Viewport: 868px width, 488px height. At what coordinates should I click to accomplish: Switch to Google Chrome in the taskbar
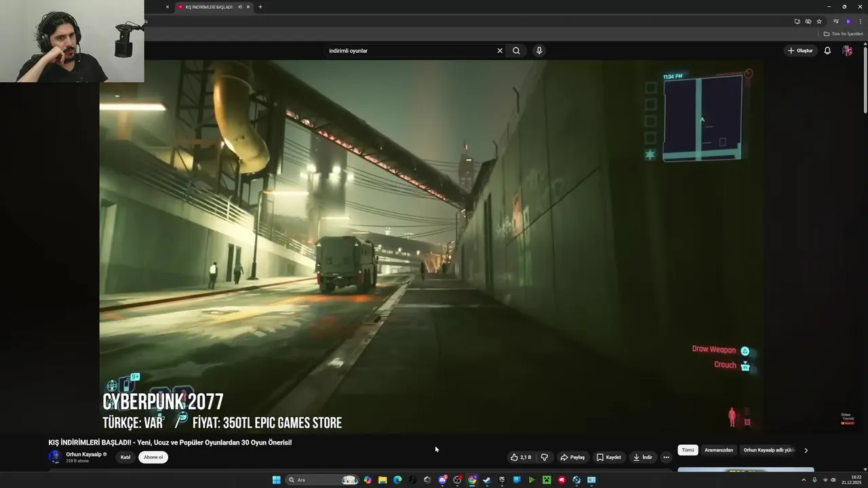(x=472, y=480)
